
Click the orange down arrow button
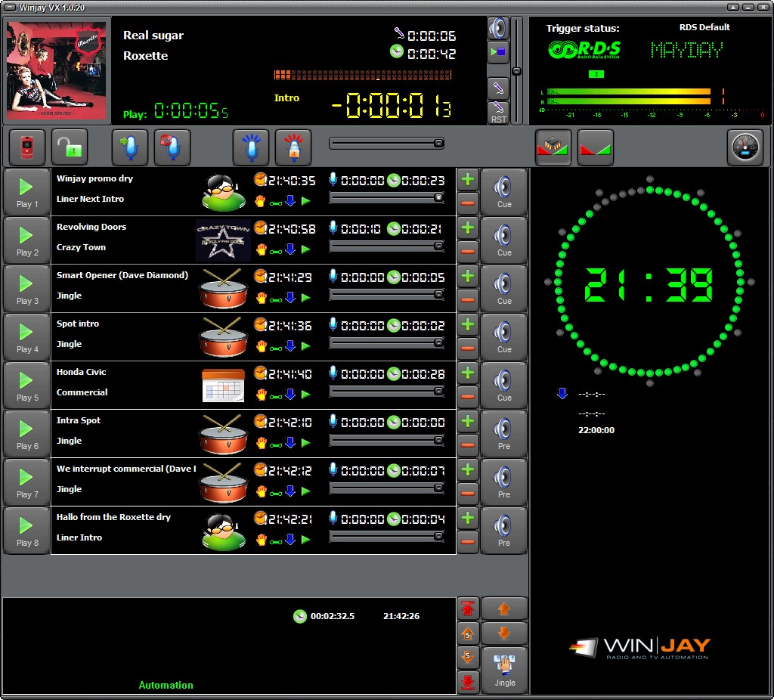coord(503,633)
